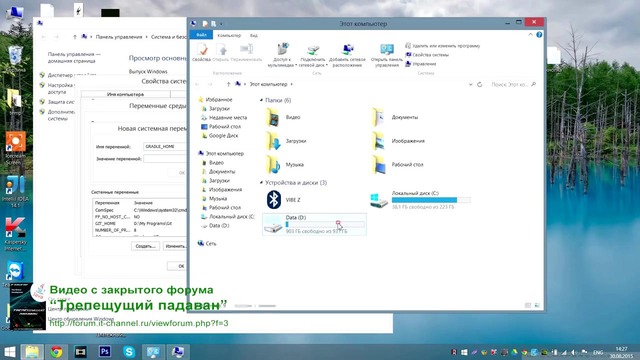Open File Explorer taskbar icon
Viewport: 640px width, 360px height.
coord(32,351)
